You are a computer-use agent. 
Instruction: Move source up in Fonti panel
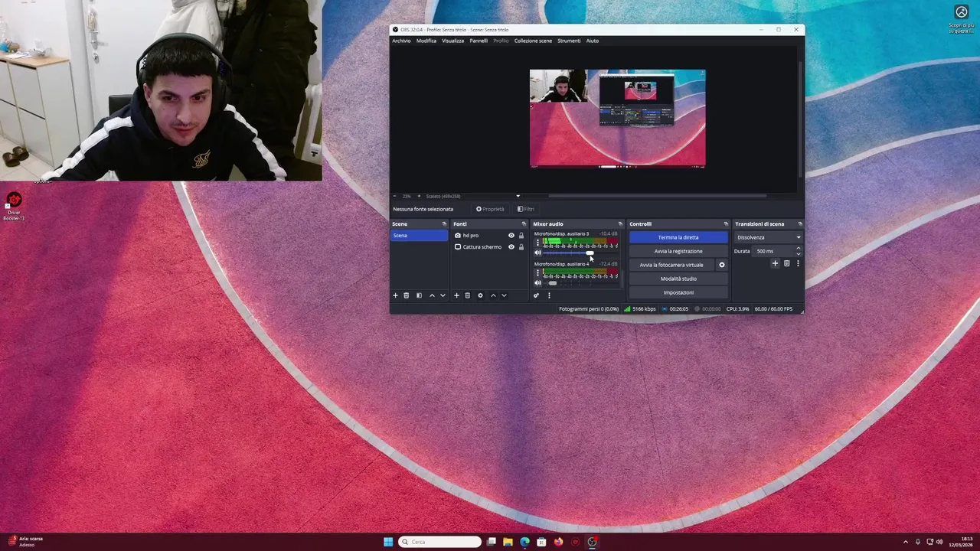pyautogui.click(x=493, y=295)
